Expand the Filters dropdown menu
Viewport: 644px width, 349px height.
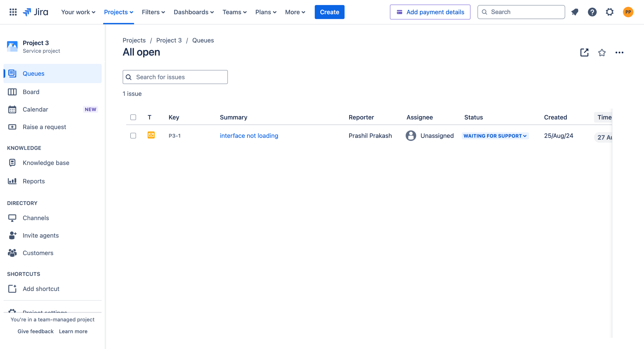(x=153, y=12)
